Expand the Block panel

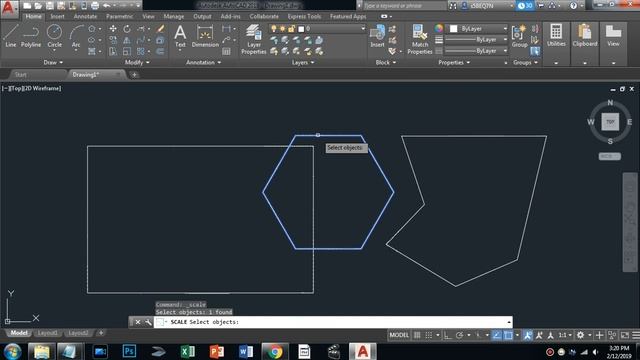(386, 62)
